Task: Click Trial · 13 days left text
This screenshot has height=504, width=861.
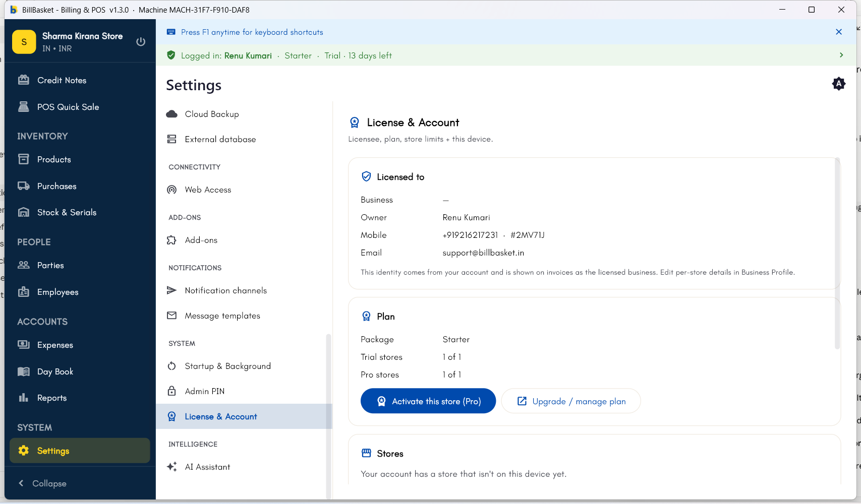Action: [x=358, y=55]
